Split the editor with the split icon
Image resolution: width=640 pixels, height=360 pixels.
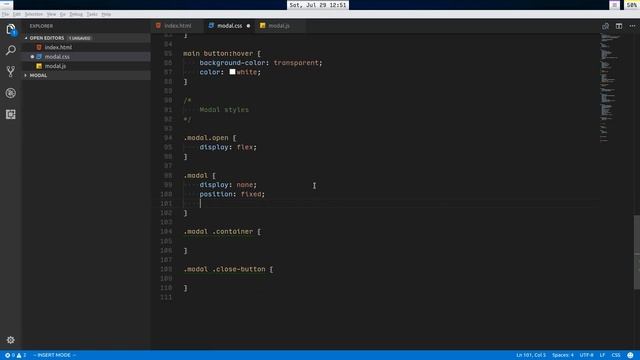coord(619,26)
